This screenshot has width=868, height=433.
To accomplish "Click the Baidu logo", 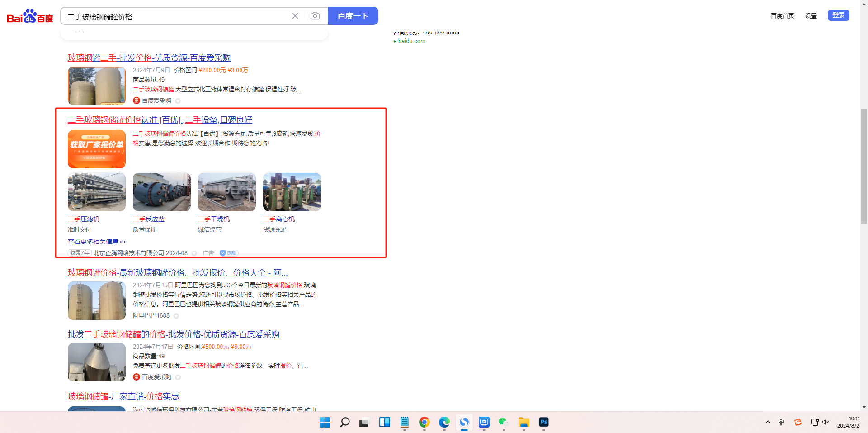I will tap(30, 16).
